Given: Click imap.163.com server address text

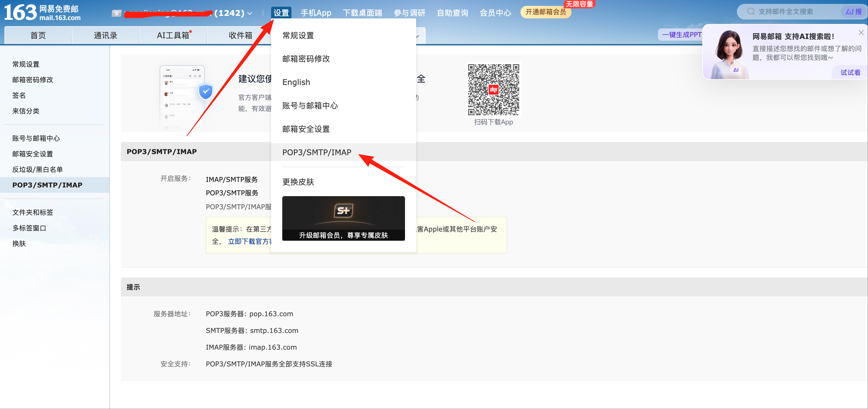Looking at the screenshot, I should [273, 347].
